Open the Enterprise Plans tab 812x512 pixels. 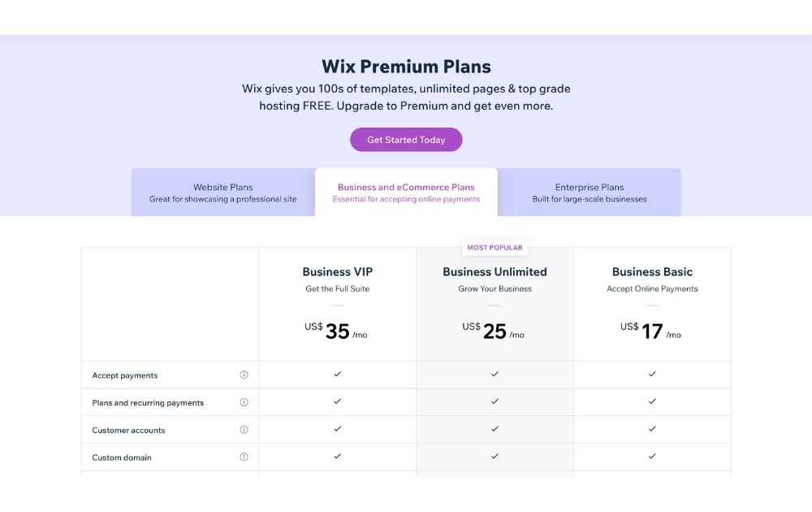(x=590, y=193)
